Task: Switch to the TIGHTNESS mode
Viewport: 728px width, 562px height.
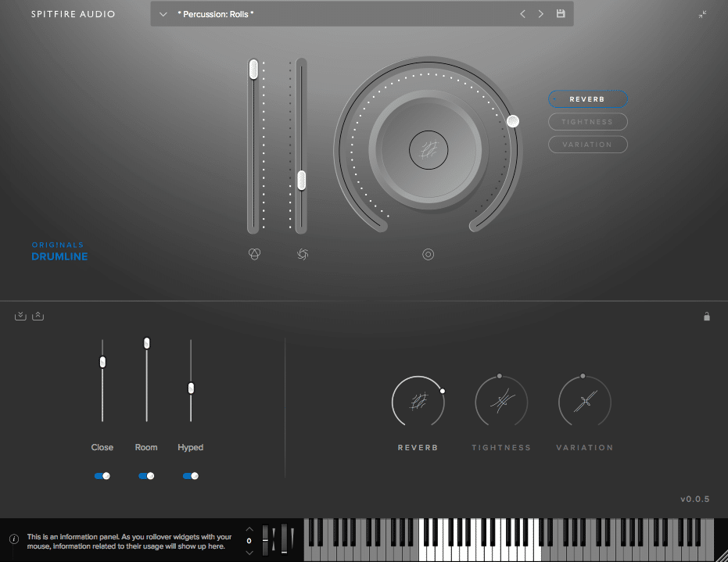Action: (587, 121)
